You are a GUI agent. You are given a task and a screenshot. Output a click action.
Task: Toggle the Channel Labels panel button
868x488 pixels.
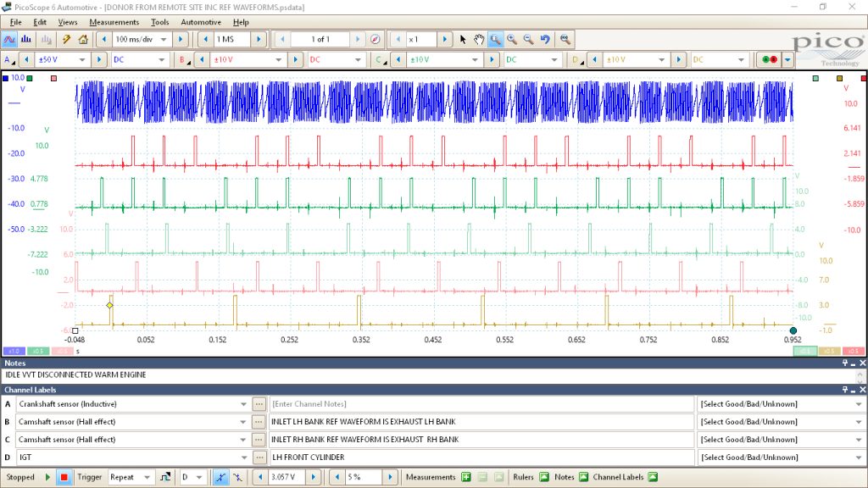(654, 477)
